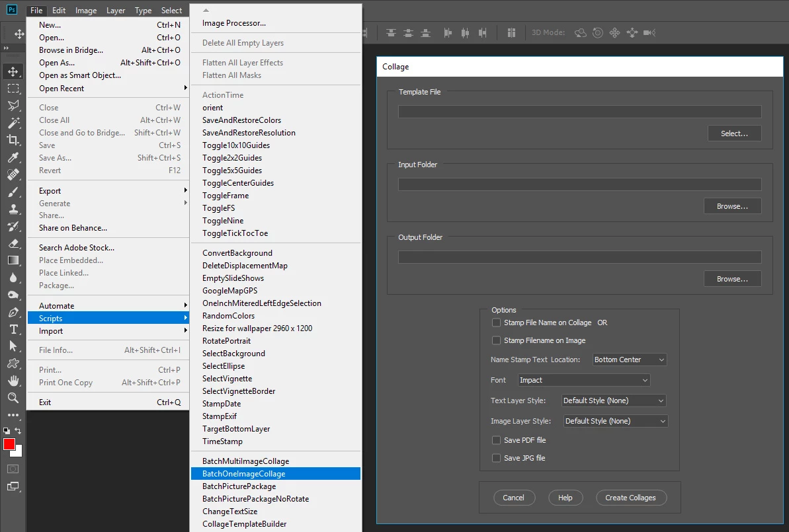Open the Font dropdown showing Impact
The width and height of the screenshot is (789, 532).
(584, 380)
